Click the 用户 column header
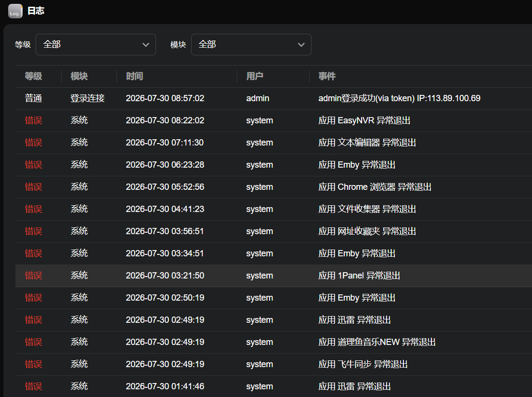The image size is (532, 397). (255, 76)
